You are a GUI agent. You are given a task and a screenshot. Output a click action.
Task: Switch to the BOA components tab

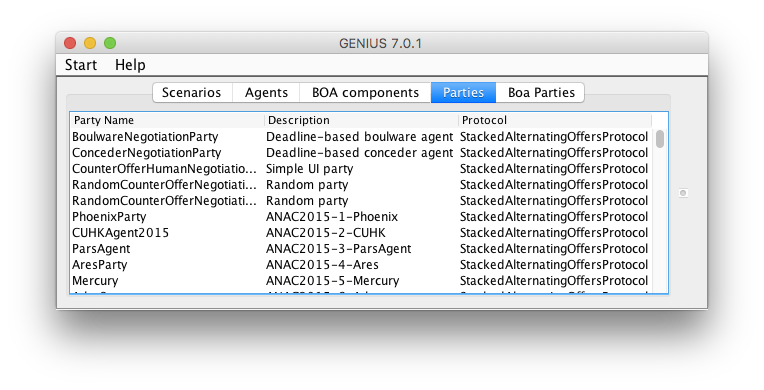point(365,93)
